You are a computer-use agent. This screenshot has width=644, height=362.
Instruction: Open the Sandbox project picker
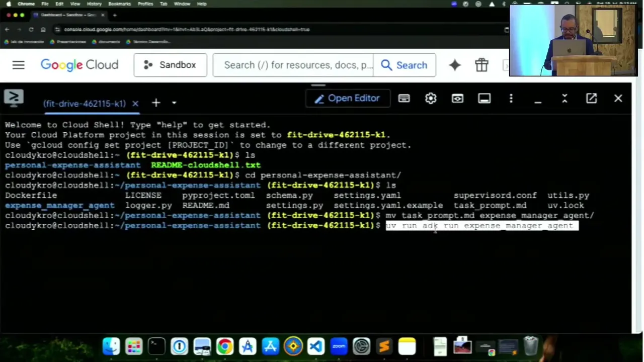pos(170,65)
